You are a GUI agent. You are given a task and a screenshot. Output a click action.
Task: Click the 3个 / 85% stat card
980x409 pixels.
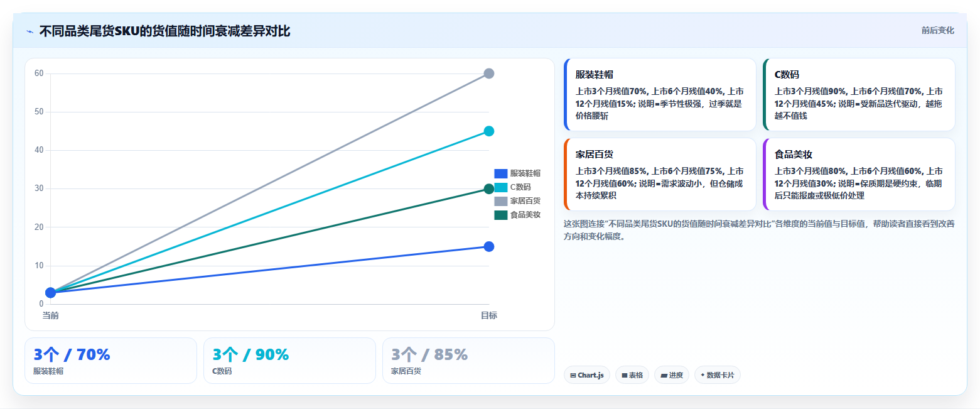coord(468,361)
